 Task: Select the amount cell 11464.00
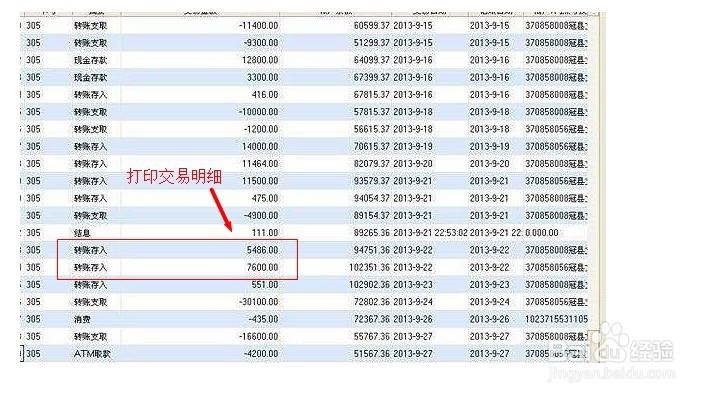click(260, 164)
